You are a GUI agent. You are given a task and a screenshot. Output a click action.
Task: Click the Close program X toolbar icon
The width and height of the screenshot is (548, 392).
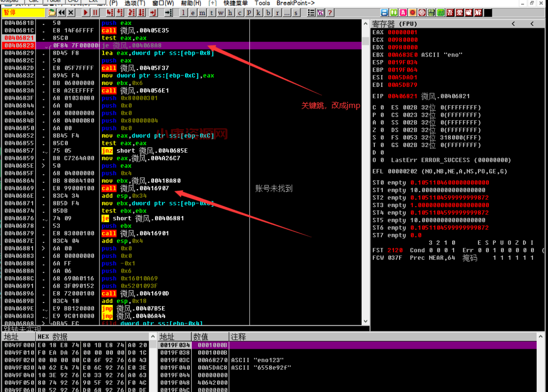(71, 13)
